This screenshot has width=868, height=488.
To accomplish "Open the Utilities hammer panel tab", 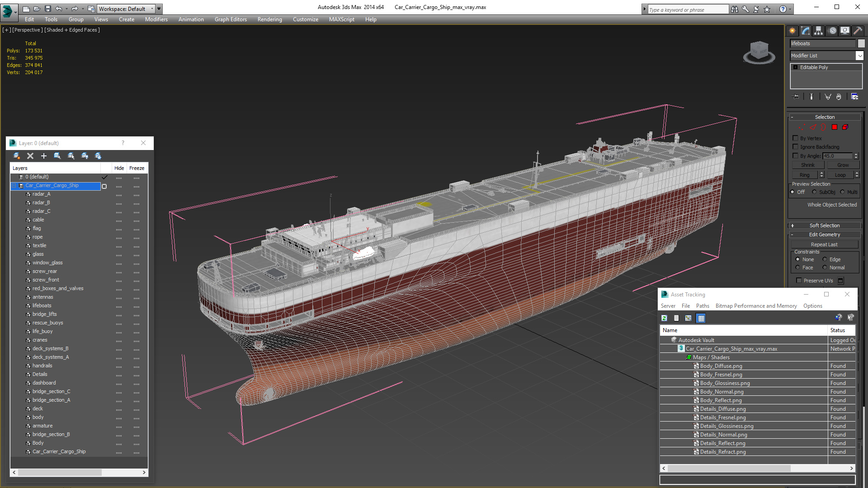I will pos(857,31).
